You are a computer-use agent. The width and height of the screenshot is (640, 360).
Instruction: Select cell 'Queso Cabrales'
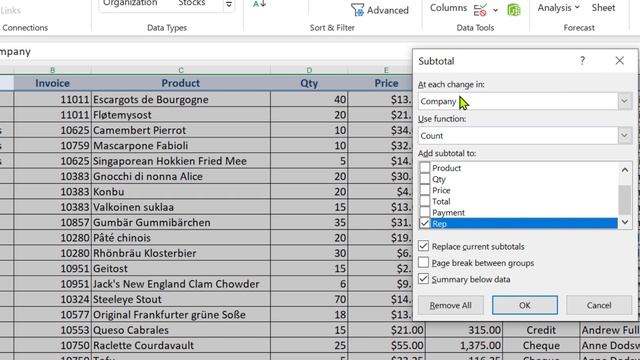(181, 330)
